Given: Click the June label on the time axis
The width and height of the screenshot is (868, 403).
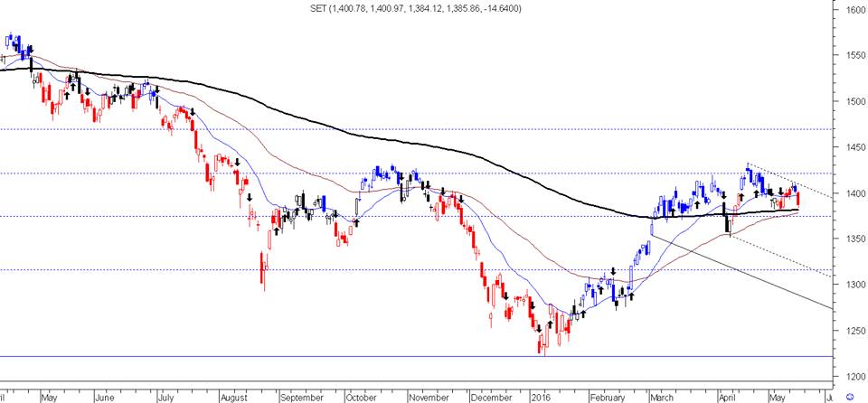Looking at the screenshot, I should pos(104,398).
